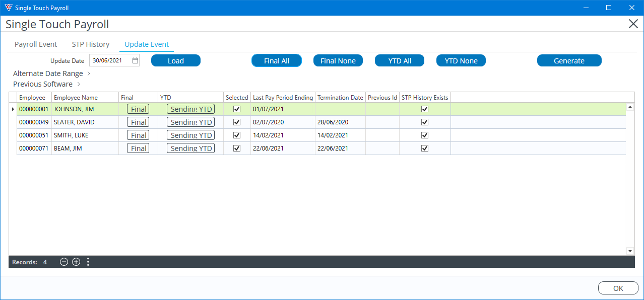The height and width of the screenshot is (300, 644).
Task: Select employee cell 000000051
Action: click(34, 135)
